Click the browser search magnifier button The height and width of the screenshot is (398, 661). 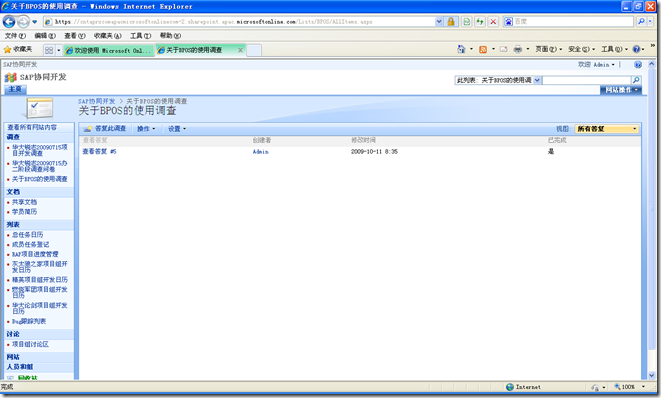pyautogui.click(x=641, y=21)
